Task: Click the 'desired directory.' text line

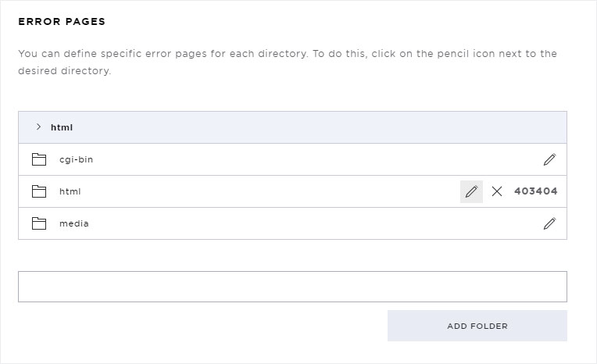Action: click(x=65, y=71)
